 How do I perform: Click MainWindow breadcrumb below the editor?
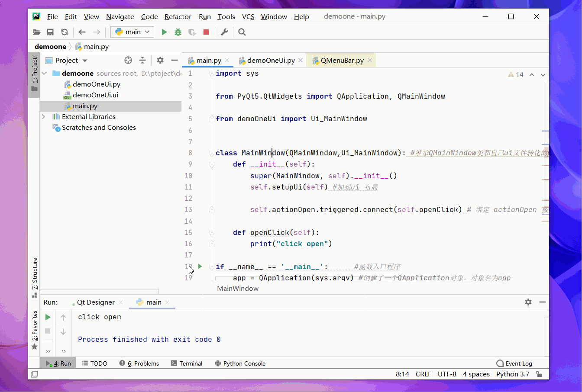click(238, 289)
